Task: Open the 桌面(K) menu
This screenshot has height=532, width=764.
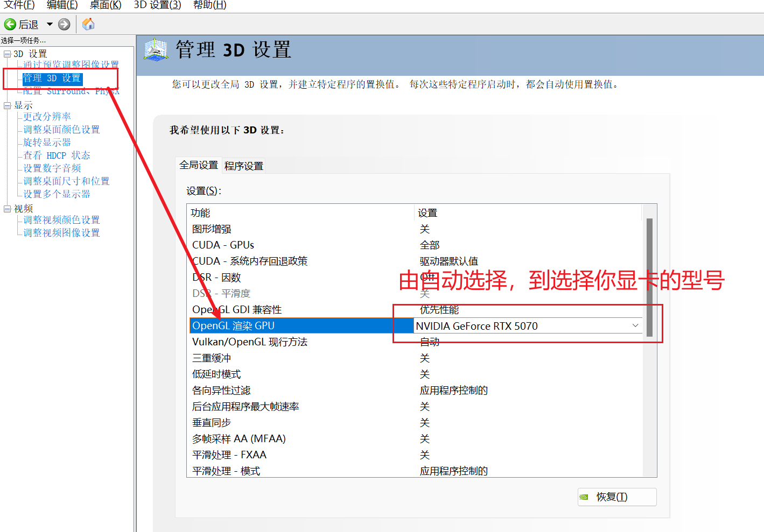Action: click(106, 5)
